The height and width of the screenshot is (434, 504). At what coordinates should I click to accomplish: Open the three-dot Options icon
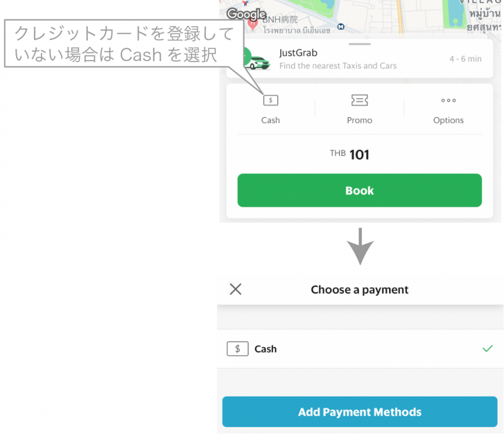448,101
